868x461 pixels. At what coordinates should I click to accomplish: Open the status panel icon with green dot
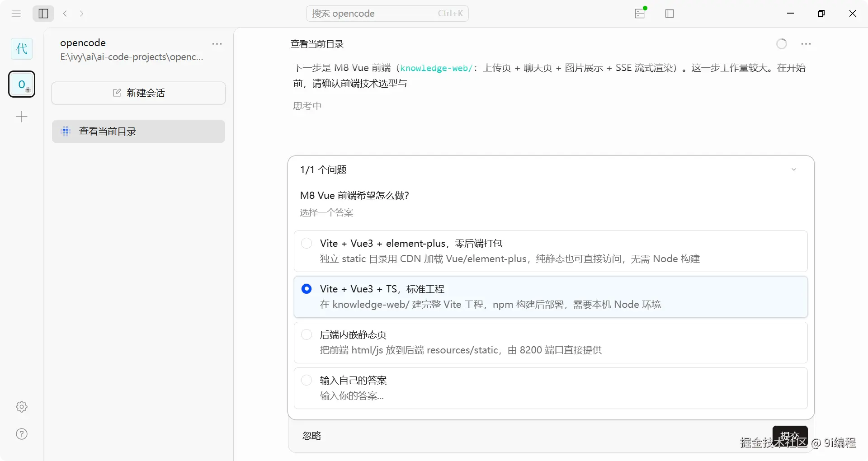640,13
